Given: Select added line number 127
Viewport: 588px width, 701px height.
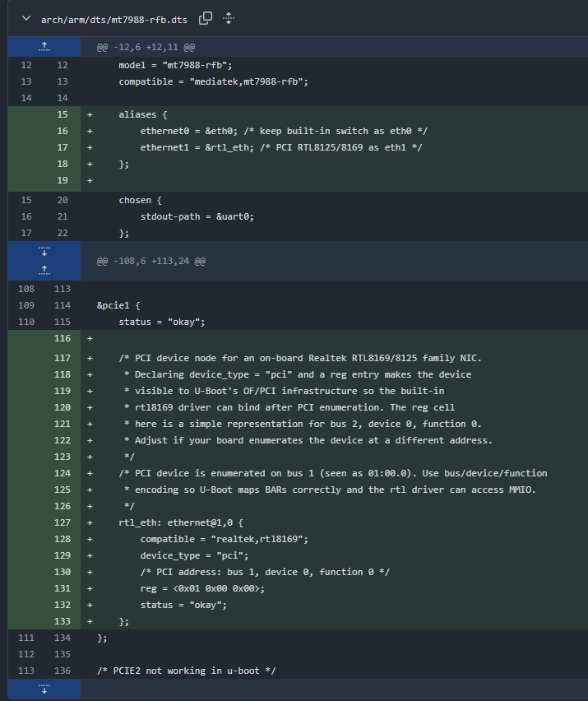Looking at the screenshot, I should [63, 522].
